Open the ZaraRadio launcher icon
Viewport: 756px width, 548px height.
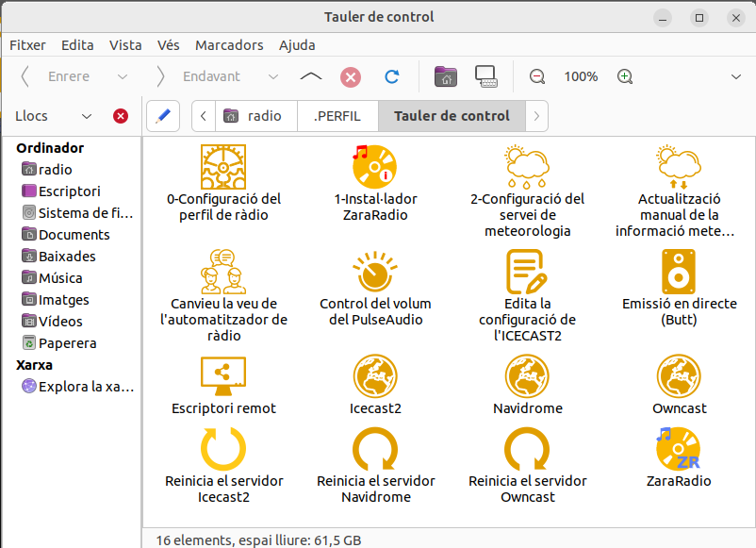coord(679,449)
